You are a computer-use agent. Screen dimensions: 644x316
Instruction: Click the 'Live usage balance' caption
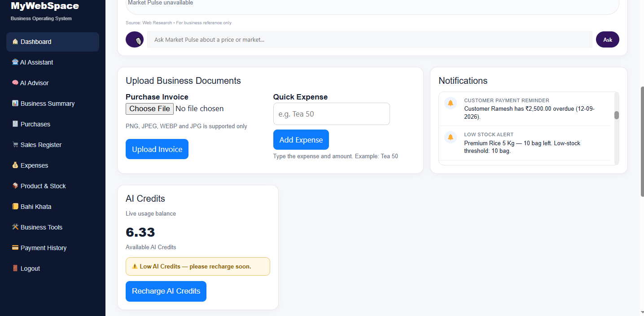151,213
